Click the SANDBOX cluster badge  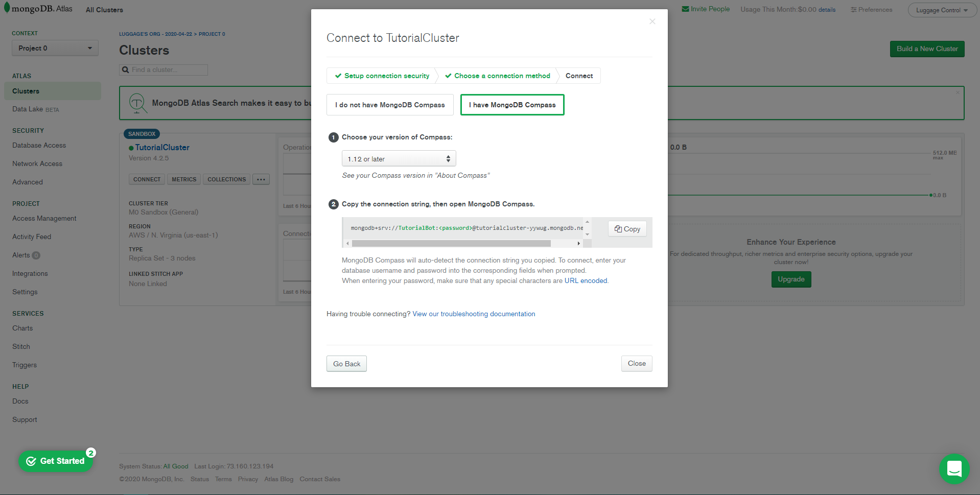pyautogui.click(x=142, y=134)
